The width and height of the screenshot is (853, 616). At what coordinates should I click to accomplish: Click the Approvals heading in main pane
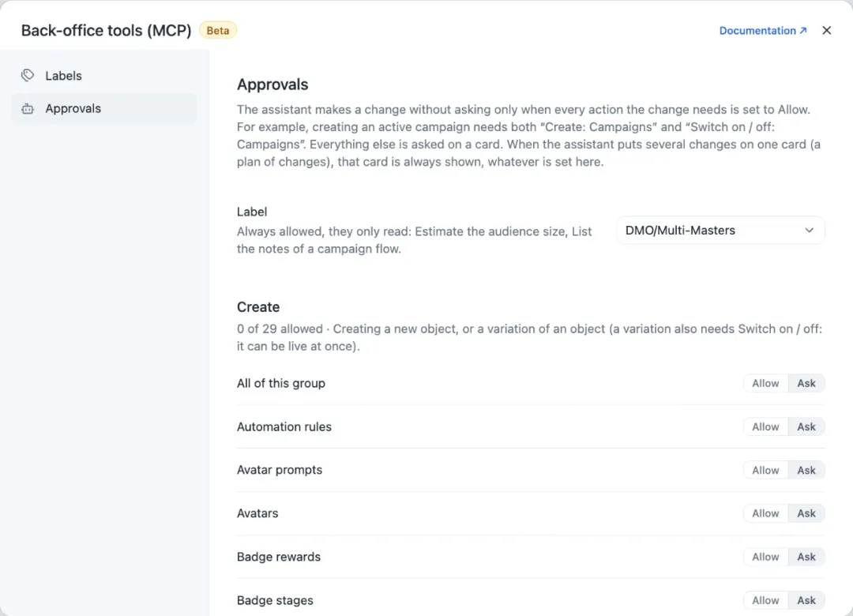click(272, 85)
